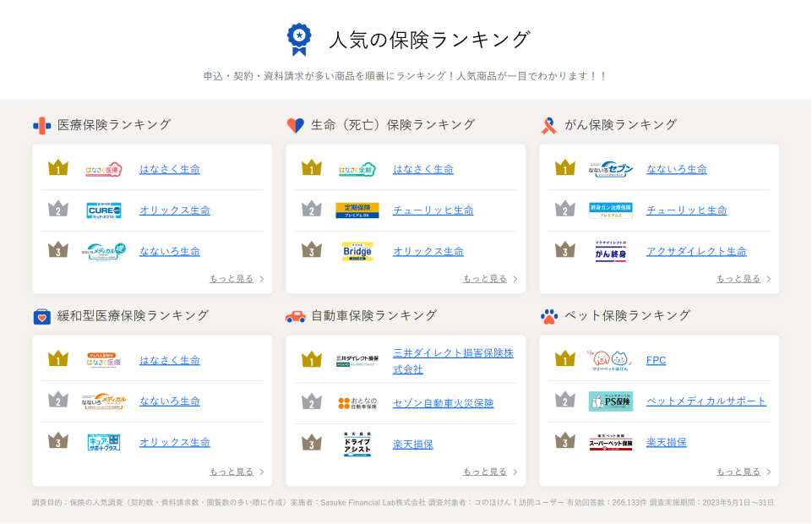812x524 pixels.
Task: Expand more results in life insurance ranking
Action: click(x=490, y=279)
